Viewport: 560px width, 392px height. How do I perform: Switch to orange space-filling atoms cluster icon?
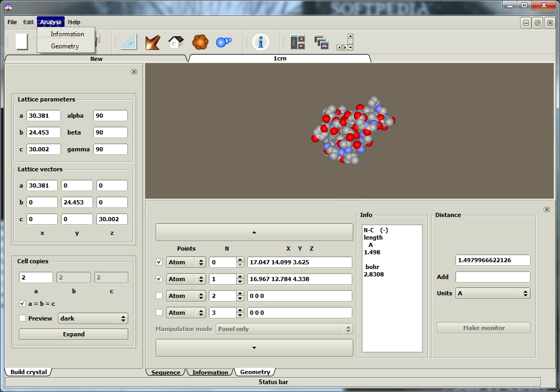click(x=200, y=42)
